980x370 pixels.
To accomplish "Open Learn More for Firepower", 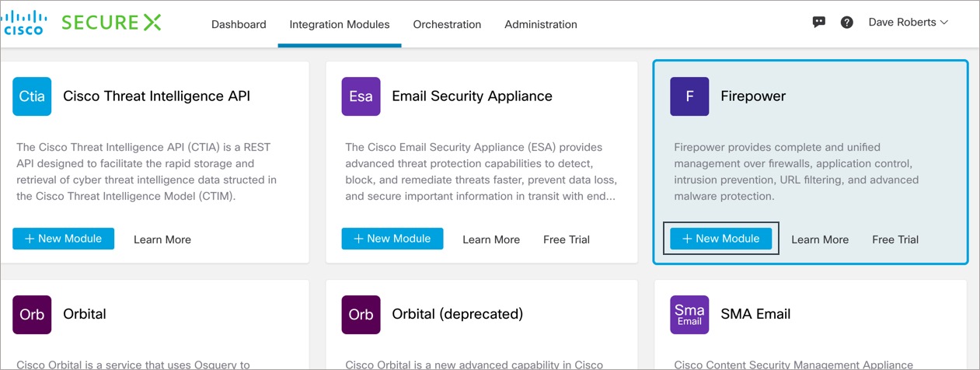I will (x=820, y=239).
